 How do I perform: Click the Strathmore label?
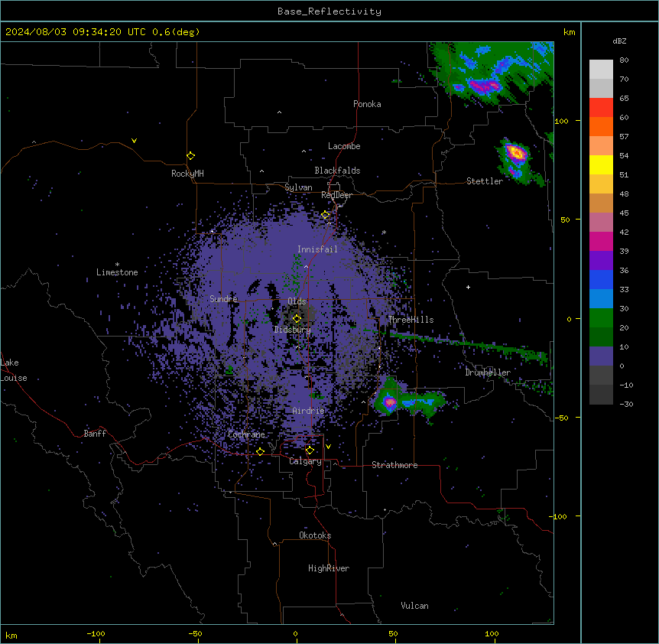coord(394,465)
